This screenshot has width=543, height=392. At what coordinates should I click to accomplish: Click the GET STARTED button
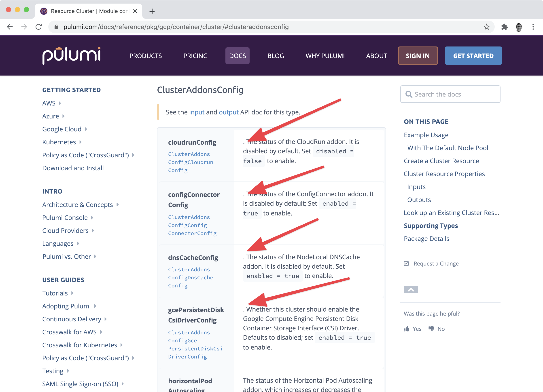pos(473,56)
